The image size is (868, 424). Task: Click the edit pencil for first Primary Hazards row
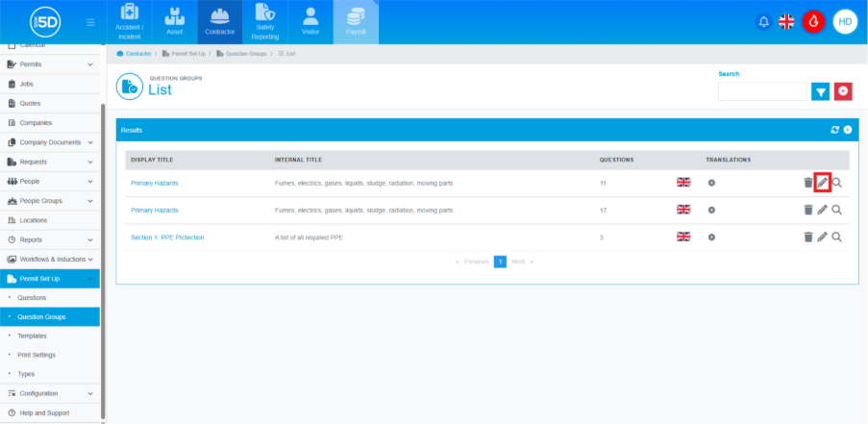coord(822,183)
